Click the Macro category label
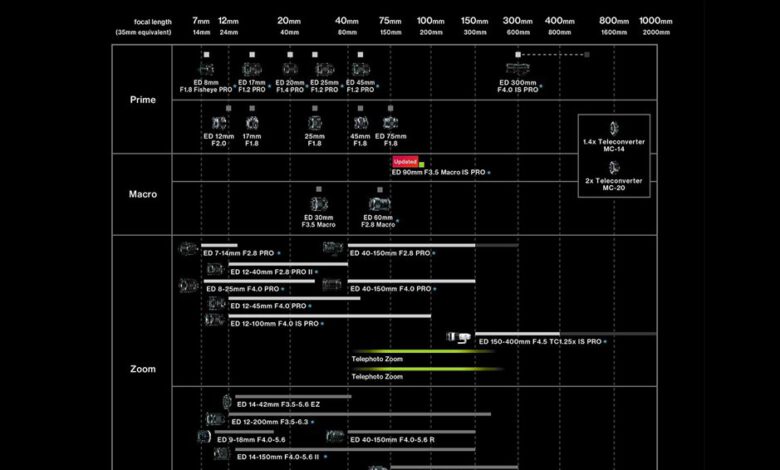 pyautogui.click(x=143, y=194)
